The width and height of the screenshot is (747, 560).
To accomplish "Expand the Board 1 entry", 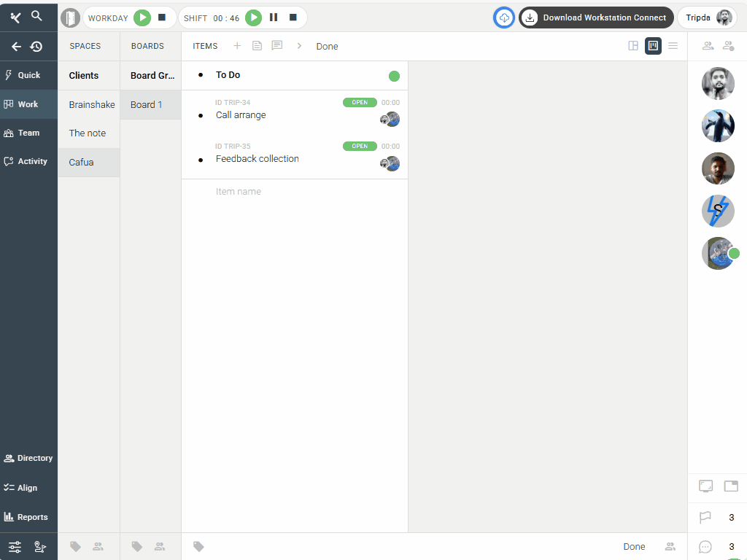I will [x=147, y=105].
